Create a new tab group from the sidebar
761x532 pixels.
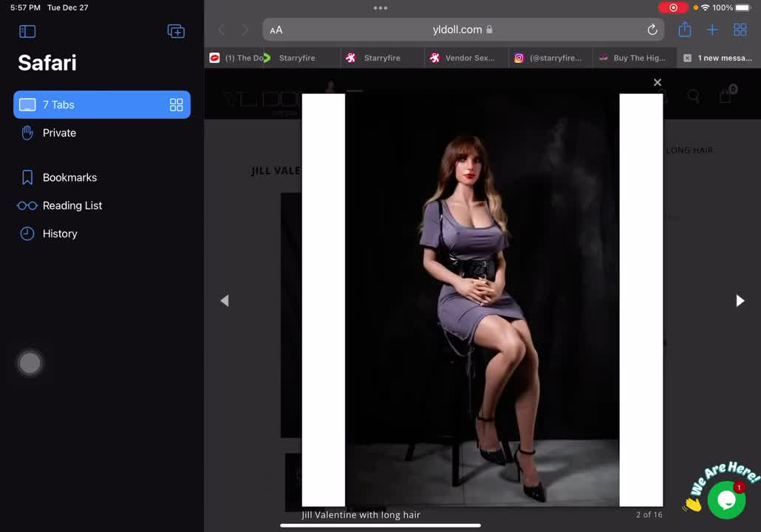pos(176,32)
